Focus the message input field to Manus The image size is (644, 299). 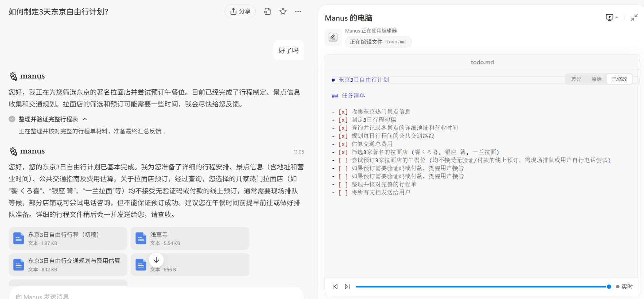pyautogui.click(x=156, y=296)
